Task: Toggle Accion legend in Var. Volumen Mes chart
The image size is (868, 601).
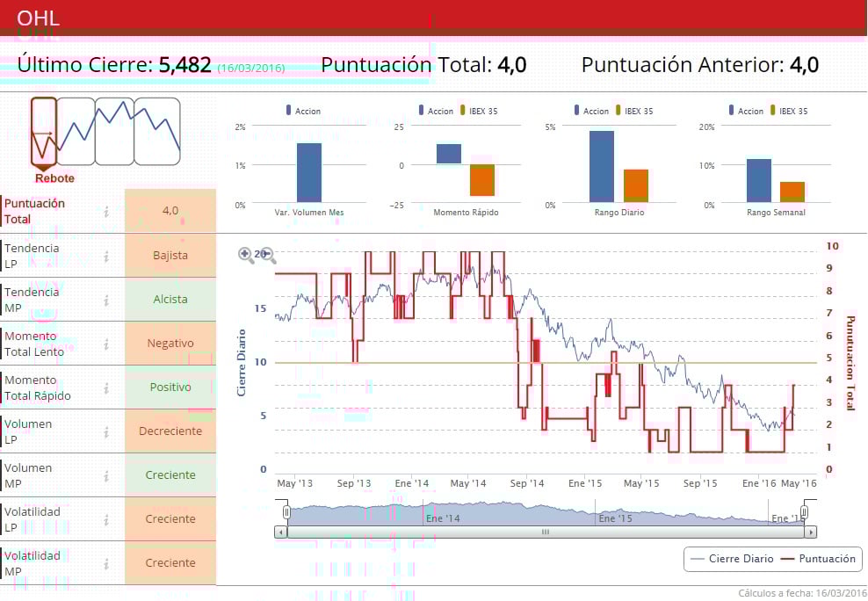Action: click(x=303, y=111)
